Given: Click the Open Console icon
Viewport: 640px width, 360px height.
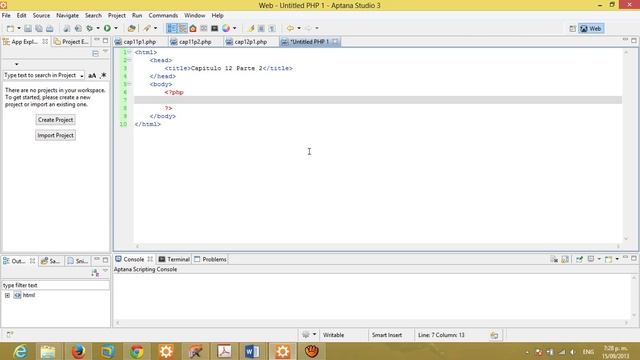Looking at the screenshot, I should pyautogui.click(x=609, y=259).
